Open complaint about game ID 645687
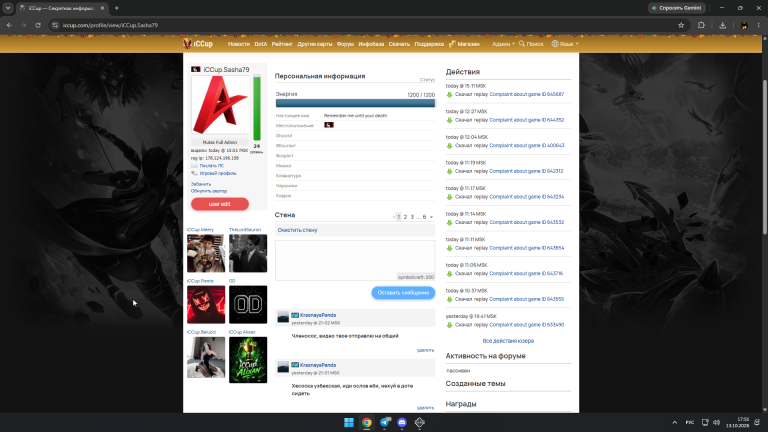Screen dimensions: 768x432 (527, 95)
